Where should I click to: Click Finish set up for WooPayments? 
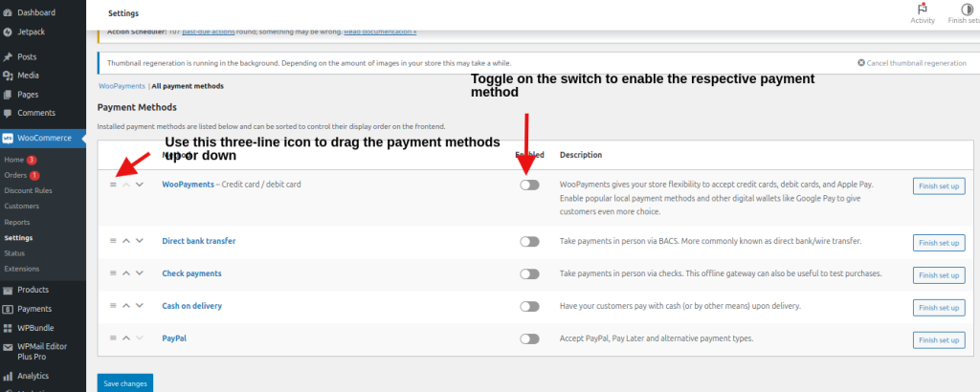tap(939, 186)
